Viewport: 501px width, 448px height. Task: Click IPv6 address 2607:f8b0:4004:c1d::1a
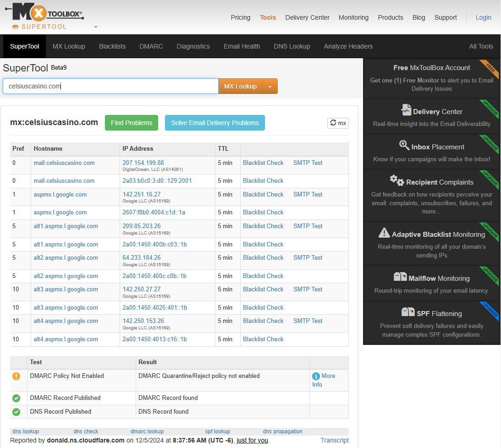point(154,213)
